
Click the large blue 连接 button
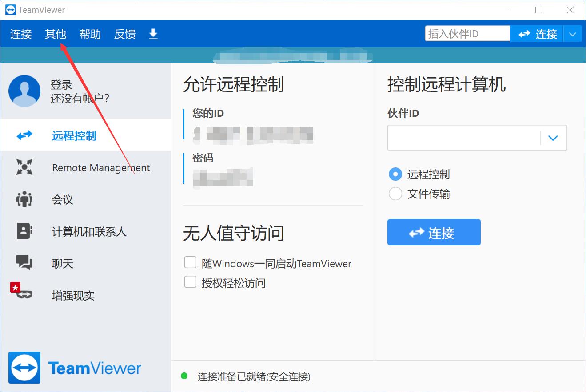434,232
